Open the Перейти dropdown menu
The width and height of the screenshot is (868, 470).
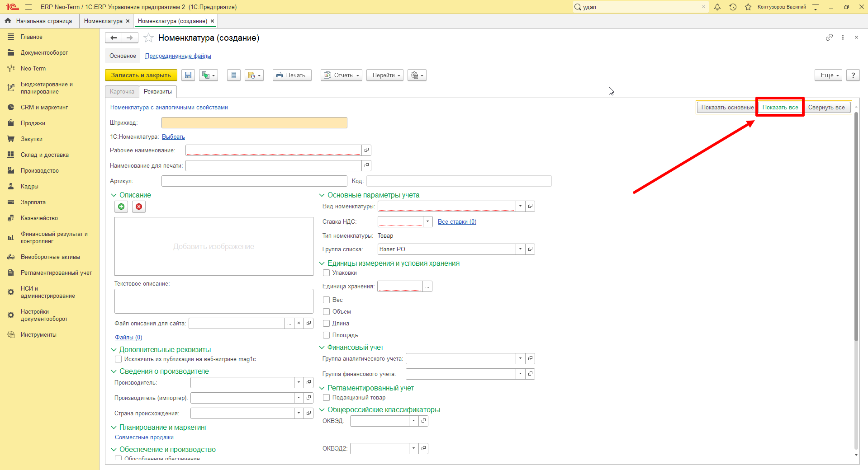385,75
